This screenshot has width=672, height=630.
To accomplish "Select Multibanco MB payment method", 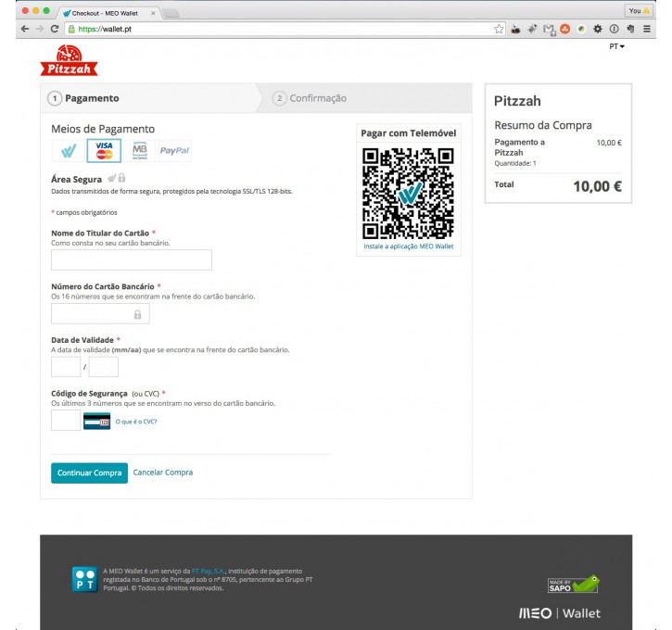I will pos(139,150).
